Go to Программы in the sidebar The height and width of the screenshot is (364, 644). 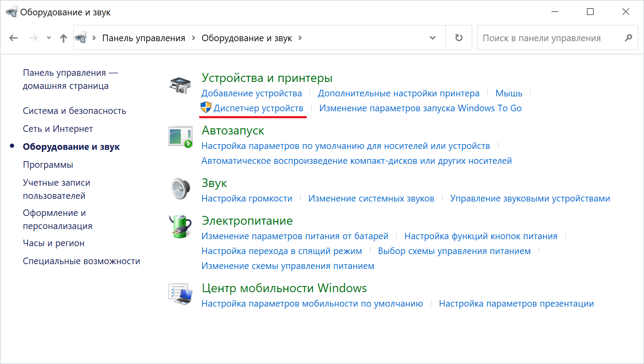coord(48,165)
